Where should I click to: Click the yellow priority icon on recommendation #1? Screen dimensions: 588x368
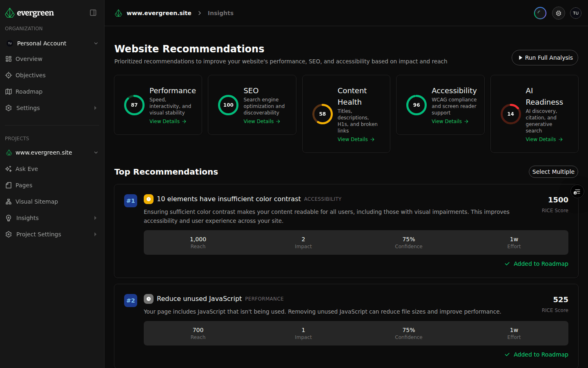(x=149, y=199)
